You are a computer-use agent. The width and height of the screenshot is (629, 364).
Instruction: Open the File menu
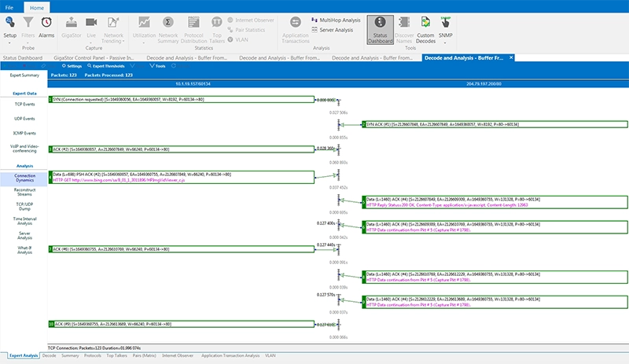[x=9, y=6]
